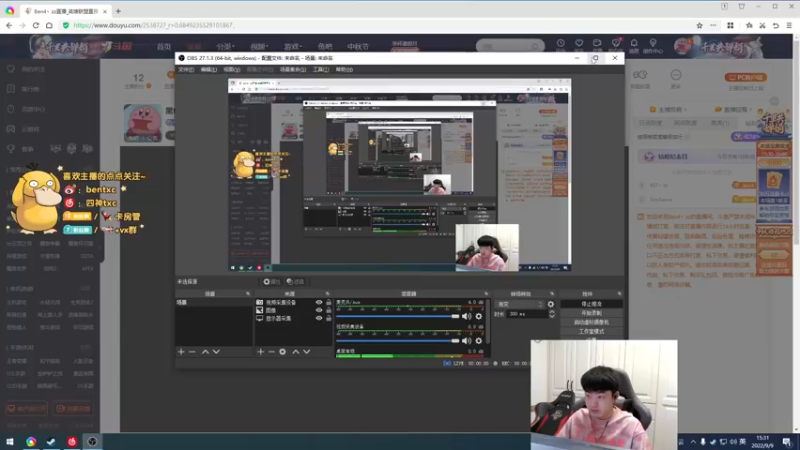800x450 pixels.
Task: Bookmark page with the star icon
Action: tap(699, 25)
